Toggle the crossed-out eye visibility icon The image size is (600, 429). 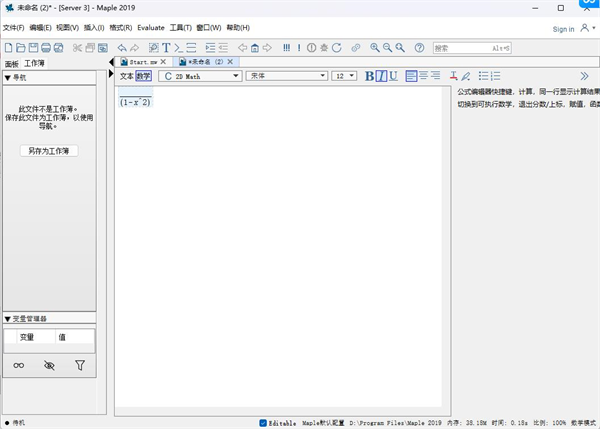point(49,366)
